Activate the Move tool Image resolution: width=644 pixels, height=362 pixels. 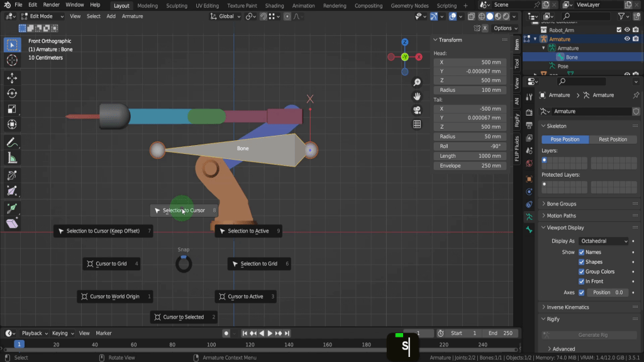click(12, 78)
